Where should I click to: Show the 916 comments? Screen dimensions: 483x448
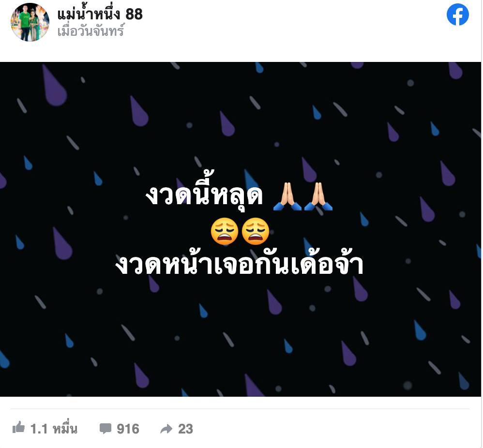click(x=128, y=429)
